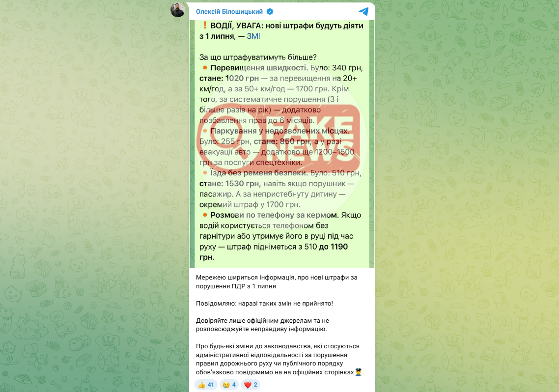The image size is (559, 392).
Task: Click the police officer emoji ending the post
Action: (x=358, y=372)
